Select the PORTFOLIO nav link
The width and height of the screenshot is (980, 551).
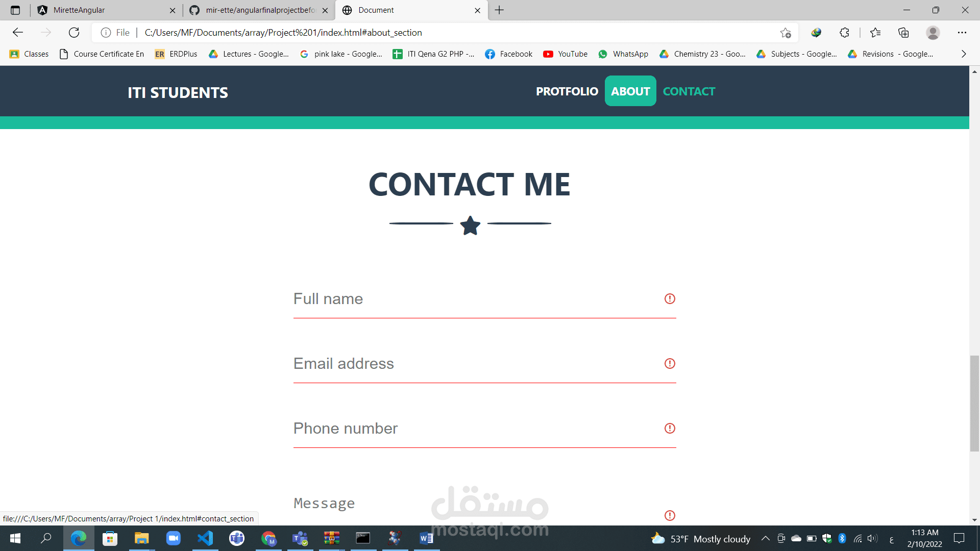point(566,91)
